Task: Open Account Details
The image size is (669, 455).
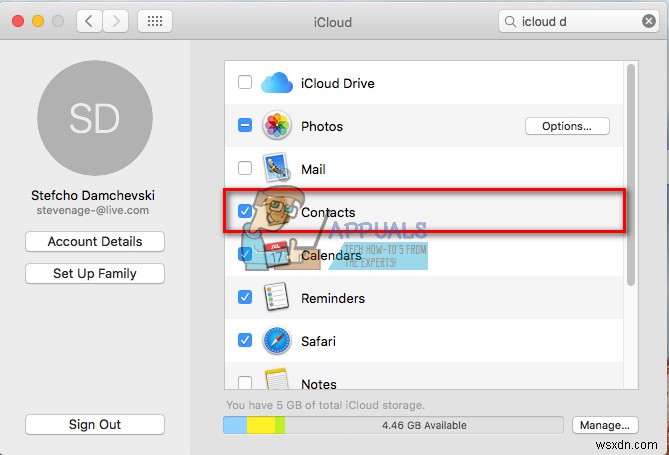Action: coord(95,242)
